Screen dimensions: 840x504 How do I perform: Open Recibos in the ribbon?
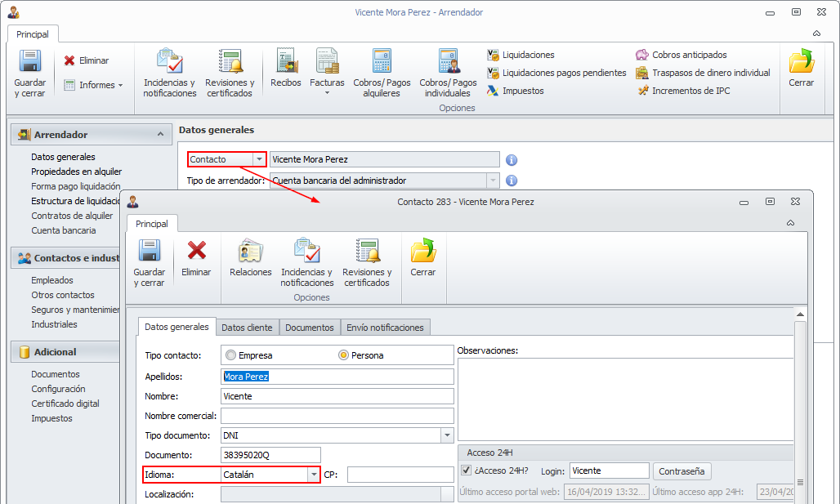click(285, 68)
